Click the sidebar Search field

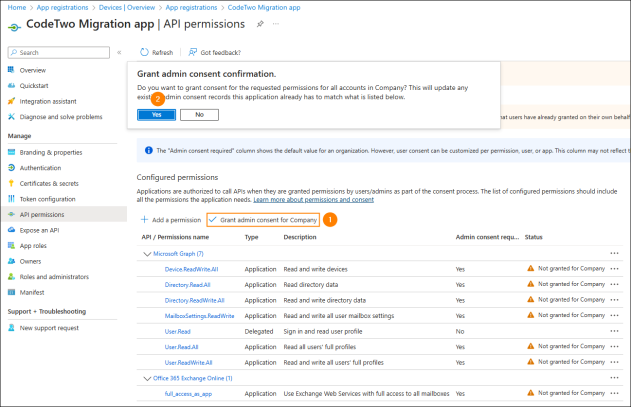click(x=59, y=52)
